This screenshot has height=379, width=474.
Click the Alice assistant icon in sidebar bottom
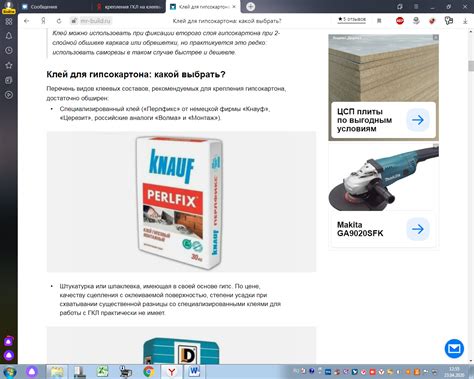point(9,355)
